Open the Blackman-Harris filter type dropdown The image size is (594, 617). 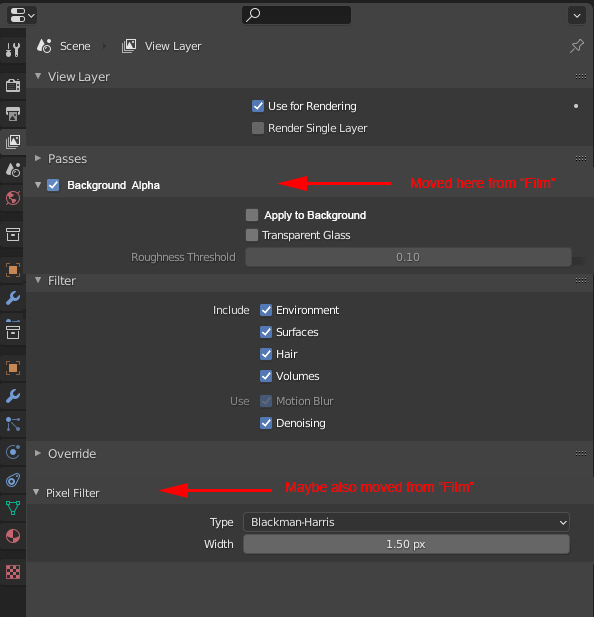(x=406, y=522)
